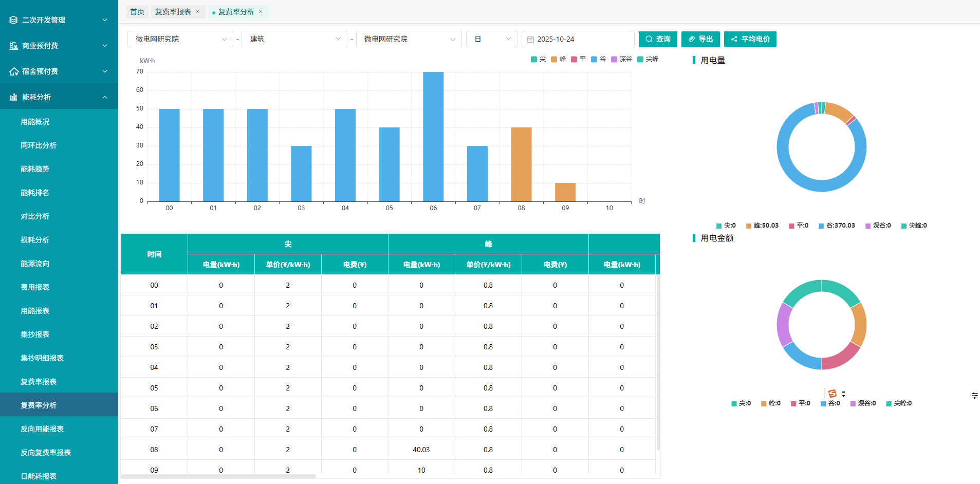The image size is (980, 484).
Task: Close the 复费率分析 tab
Action: pyautogui.click(x=261, y=11)
